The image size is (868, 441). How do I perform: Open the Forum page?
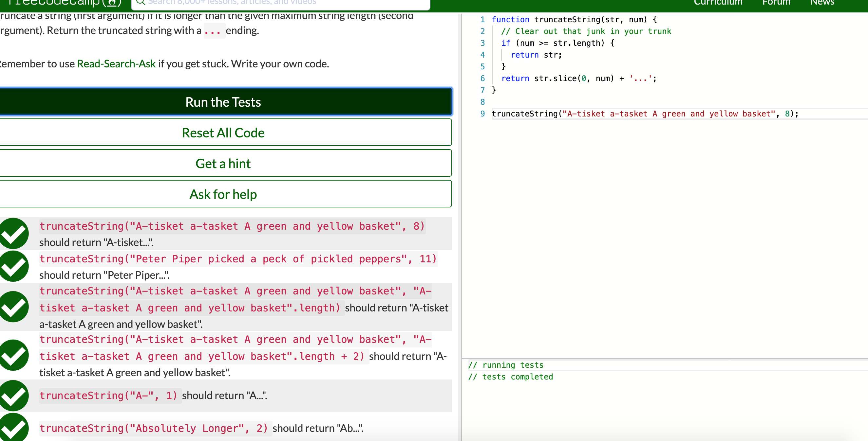pos(776,3)
